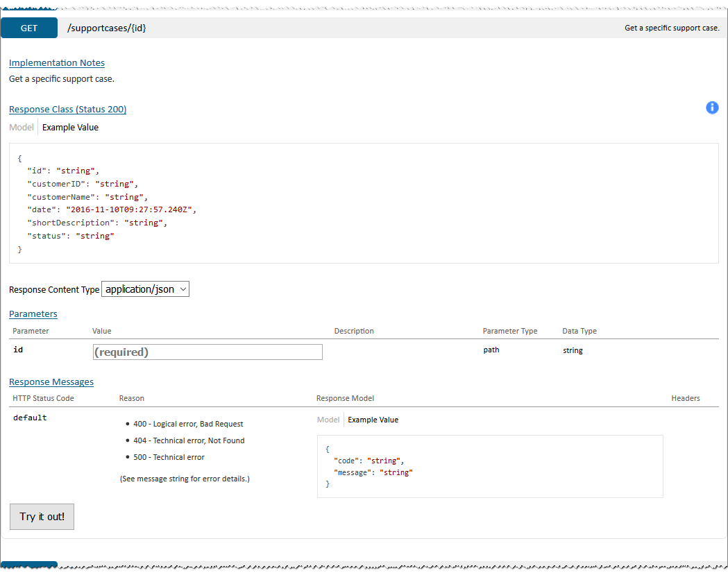Click the Response Messages link
The image size is (728, 575).
point(51,381)
